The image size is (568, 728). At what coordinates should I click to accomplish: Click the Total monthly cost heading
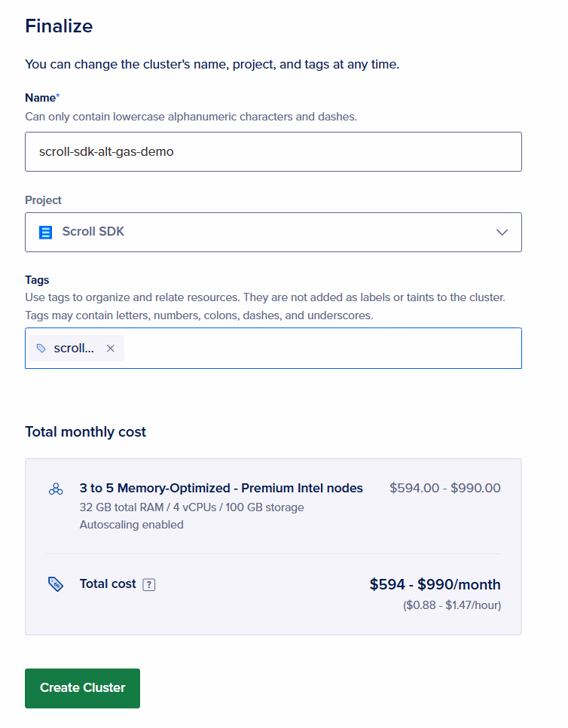tap(85, 432)
